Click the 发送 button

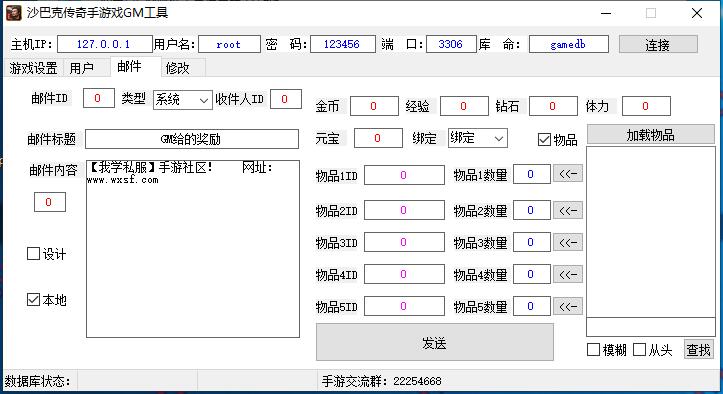tap(434, 342)
